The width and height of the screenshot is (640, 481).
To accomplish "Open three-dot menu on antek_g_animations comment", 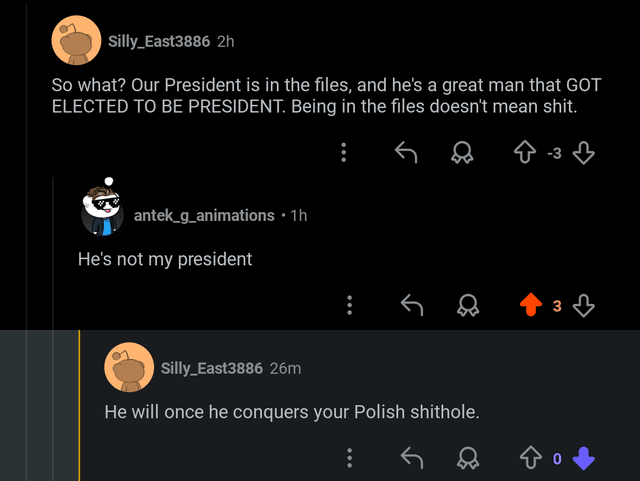I will tap(349, 305).
